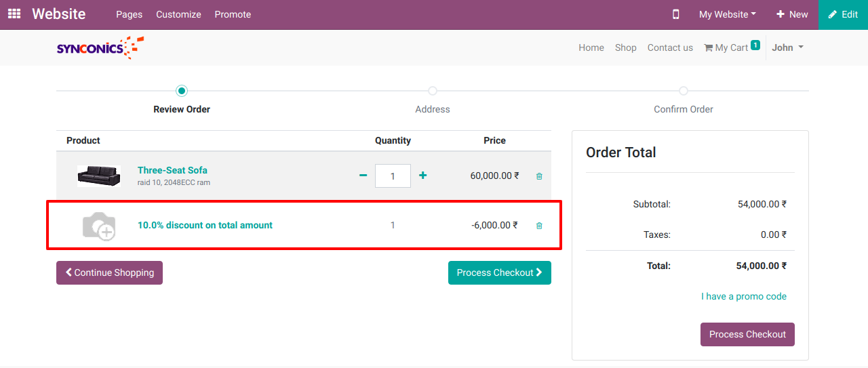Viewport: 868px width, 368px height.
Task: Click the Synconics logo
Action: (x=100, y=47)
